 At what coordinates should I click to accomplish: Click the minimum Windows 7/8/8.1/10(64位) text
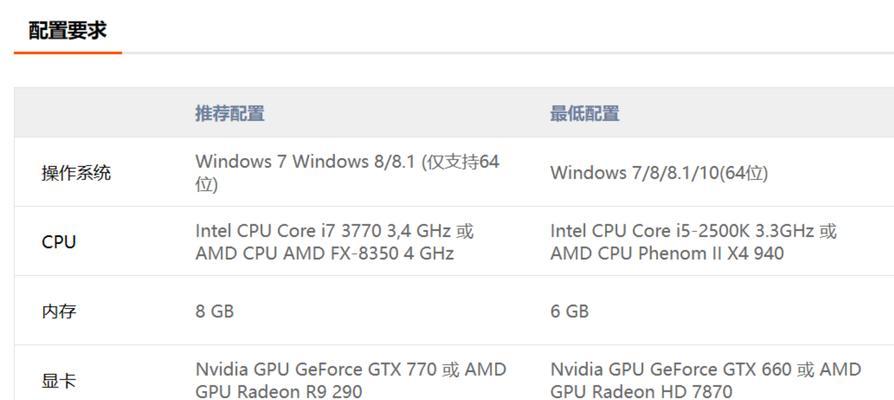click(x=659, y=173)
